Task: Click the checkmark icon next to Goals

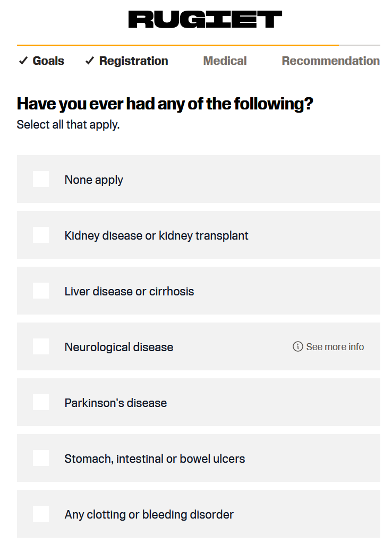Action: [23, 61]
